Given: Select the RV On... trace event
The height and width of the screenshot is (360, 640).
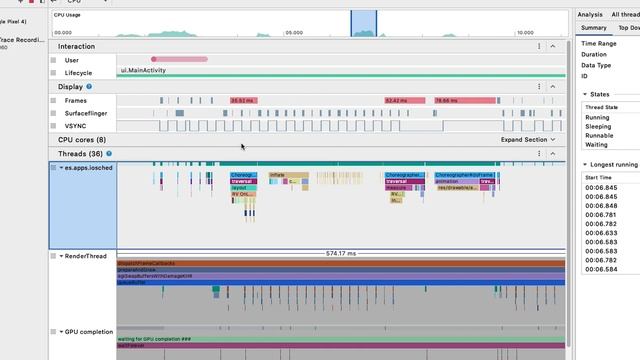Looking at the screenshot, I should [x=243, y=194].
